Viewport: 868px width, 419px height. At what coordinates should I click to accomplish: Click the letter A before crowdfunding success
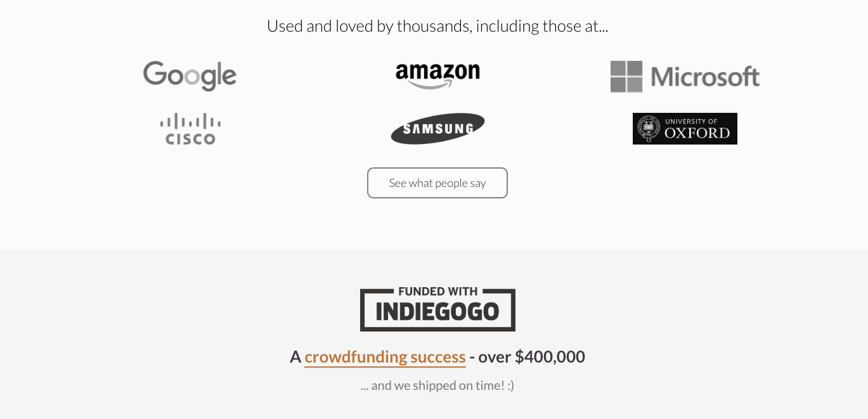[295, 356]
